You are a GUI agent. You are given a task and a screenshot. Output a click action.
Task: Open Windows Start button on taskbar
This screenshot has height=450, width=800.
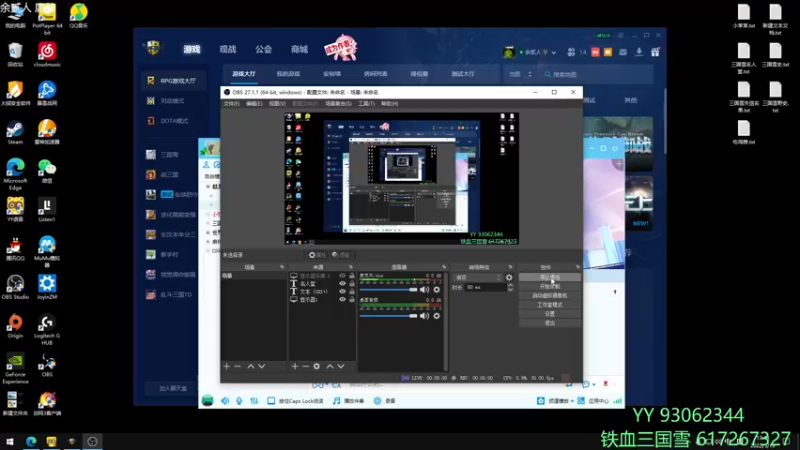pyautogui.click(x=10, y=441)
